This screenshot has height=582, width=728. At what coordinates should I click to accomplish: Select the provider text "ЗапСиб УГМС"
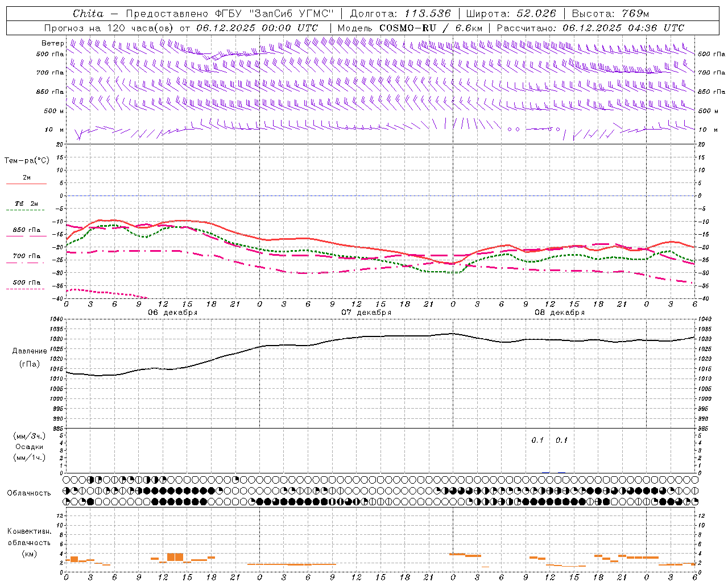(x=292, y=14)
